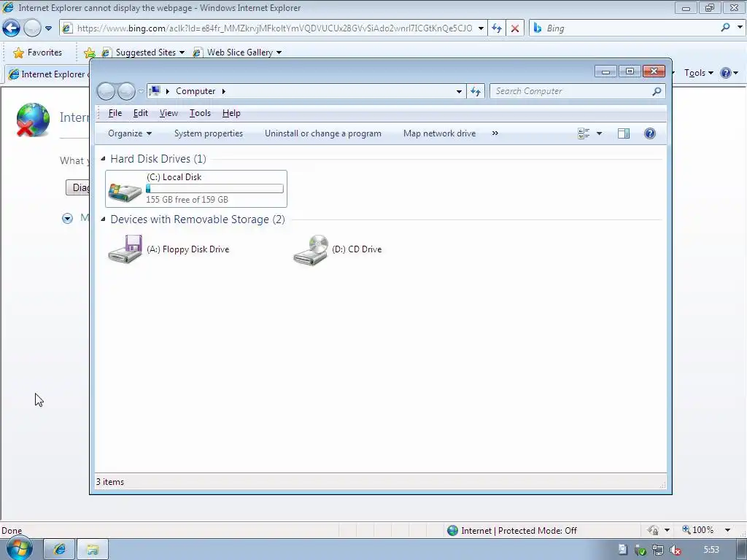The width and height of the screenshot is (747, 560).
Task: Click the magnifier search icon in IE's Bing box
Action: point(725,28)
